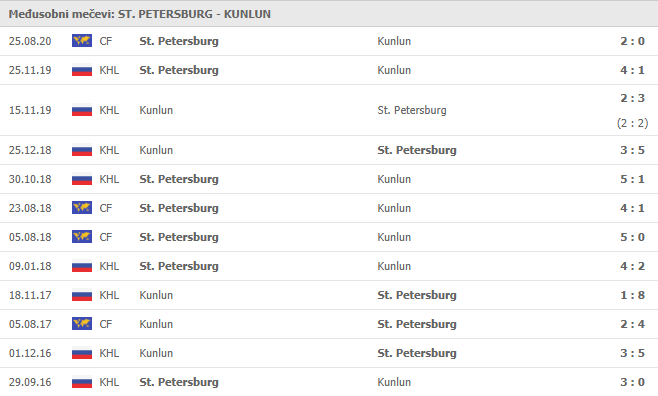Click the Russia flag on 18.11.17 row

pos(82,295)
